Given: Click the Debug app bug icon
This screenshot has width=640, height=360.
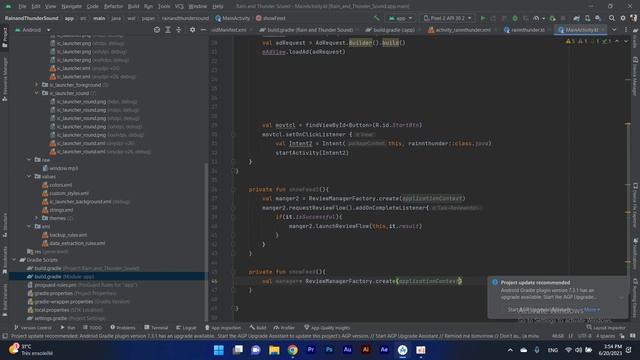Looking at the screenshot, I should pyautogui.click(x=515, y=18).
